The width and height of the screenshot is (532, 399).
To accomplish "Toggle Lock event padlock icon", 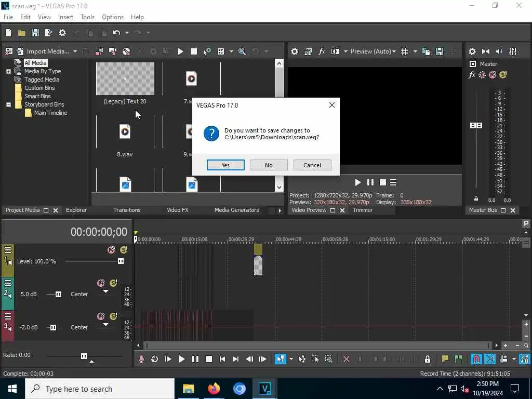I will pyautogui.click(x=428, y=359).
